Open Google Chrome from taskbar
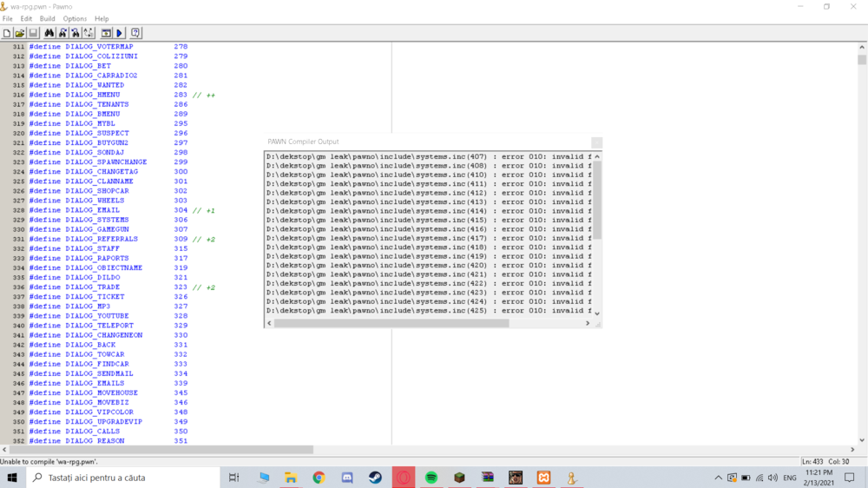 coord(319,478)
